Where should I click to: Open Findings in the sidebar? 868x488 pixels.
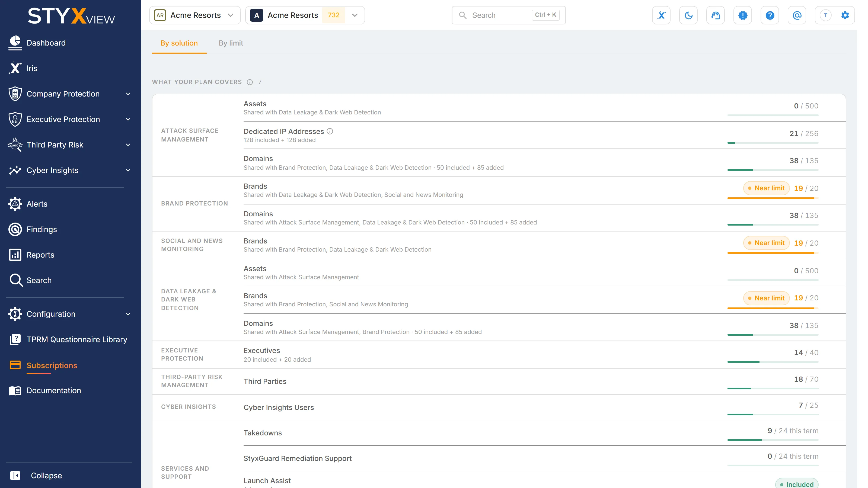click(33, 229)
